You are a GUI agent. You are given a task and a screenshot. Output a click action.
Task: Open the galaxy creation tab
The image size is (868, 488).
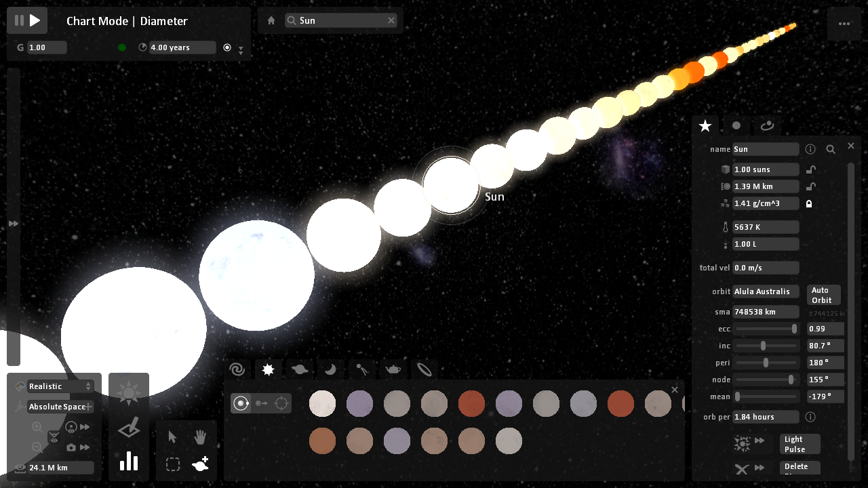pos(237,369)
